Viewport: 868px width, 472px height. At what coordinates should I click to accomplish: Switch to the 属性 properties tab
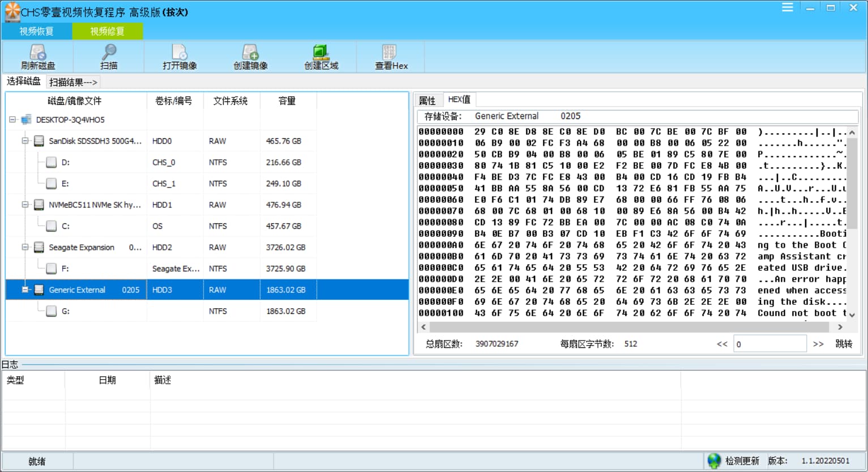428,100
